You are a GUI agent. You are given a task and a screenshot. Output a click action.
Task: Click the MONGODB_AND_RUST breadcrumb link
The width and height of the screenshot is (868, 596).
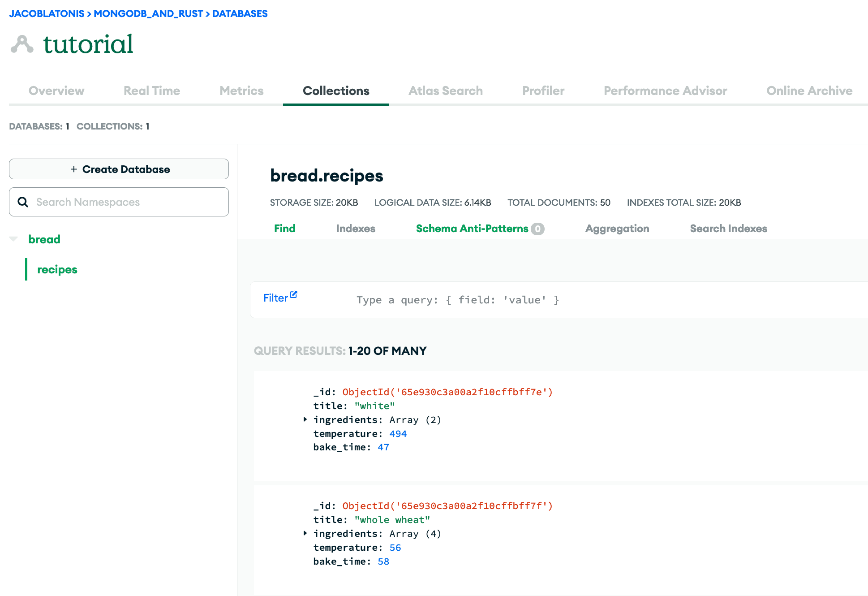click(148, 13)
